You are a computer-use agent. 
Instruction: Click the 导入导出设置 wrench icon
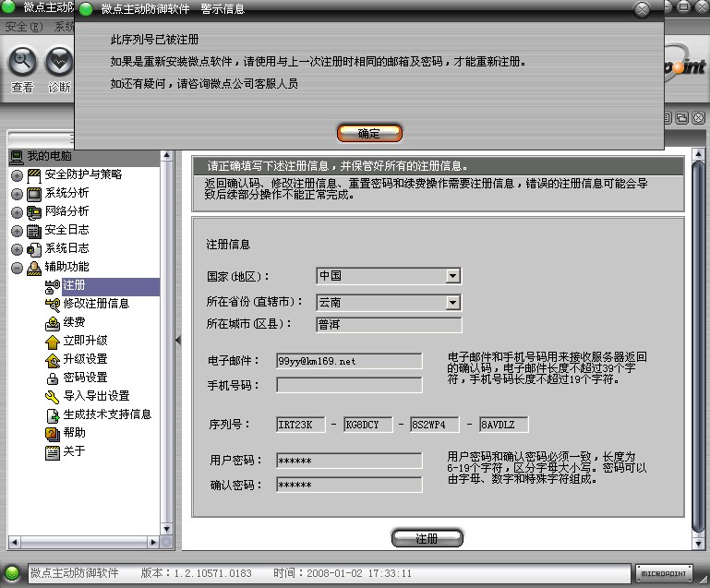pyautogui.click(x=53, y=398)
